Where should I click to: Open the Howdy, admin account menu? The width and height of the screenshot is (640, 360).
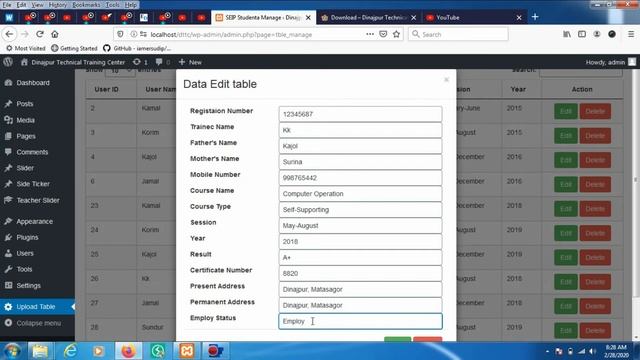[610, 62]
